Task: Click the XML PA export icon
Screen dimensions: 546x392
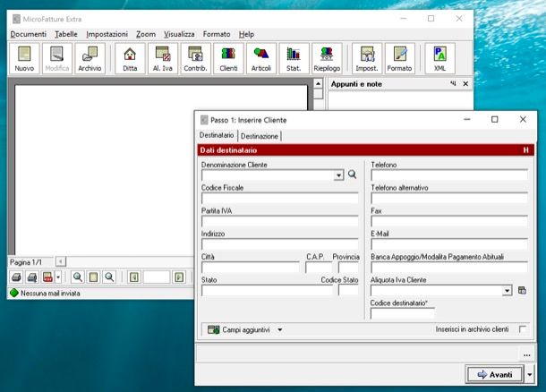Action: tap(439, 58)
